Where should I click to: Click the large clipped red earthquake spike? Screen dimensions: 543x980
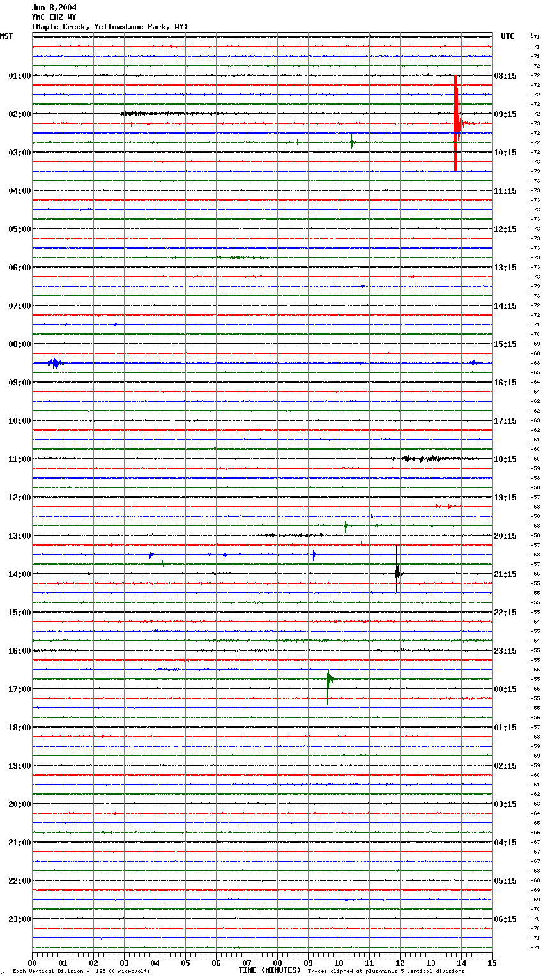pyautogui.click(x=456, y=123)
